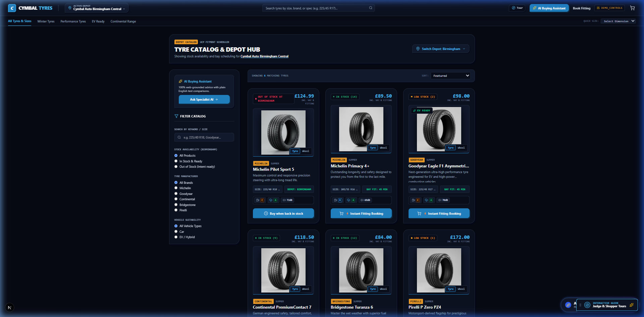Open the shopping cart icon
Screen dimensions: 644x317
pyautogui.click(x=632, y=8)
